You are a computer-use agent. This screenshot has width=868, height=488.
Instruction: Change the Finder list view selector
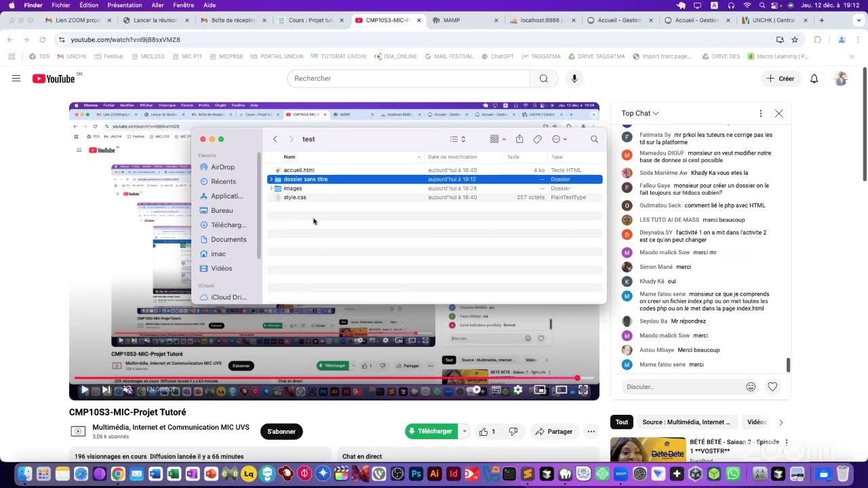pos(458,139)
